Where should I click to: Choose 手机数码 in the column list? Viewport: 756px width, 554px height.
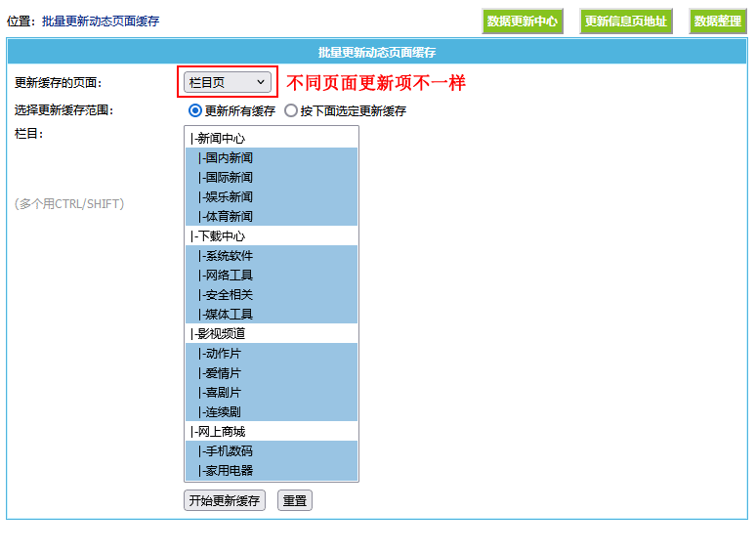point(227,451)
